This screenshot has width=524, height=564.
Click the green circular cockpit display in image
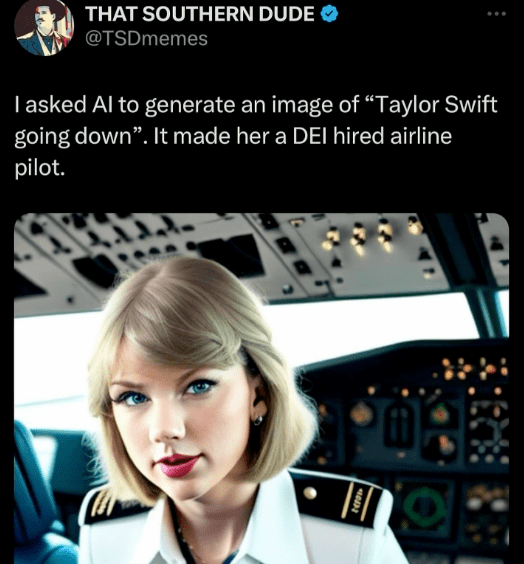pyautogui.click(x=424, y=506)
